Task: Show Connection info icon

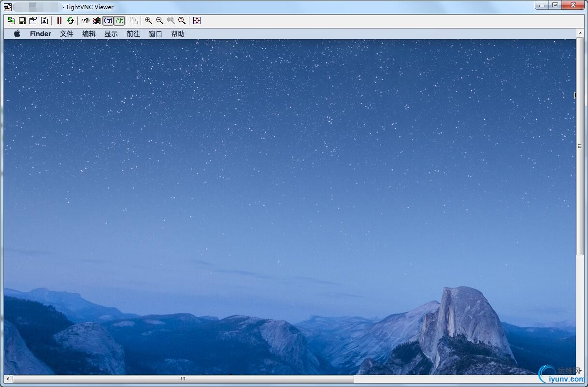Action: [44, 21]
